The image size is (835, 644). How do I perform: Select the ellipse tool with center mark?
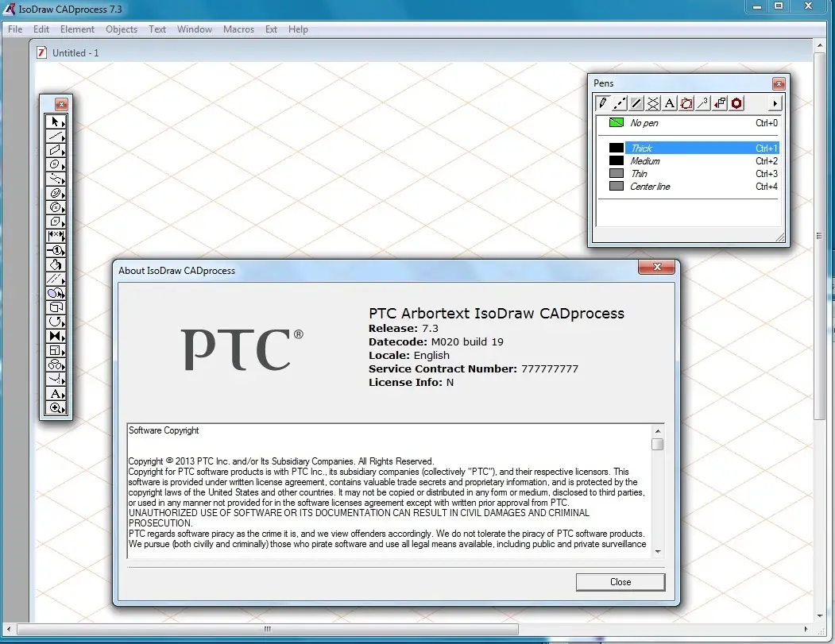tap(56, 165)
